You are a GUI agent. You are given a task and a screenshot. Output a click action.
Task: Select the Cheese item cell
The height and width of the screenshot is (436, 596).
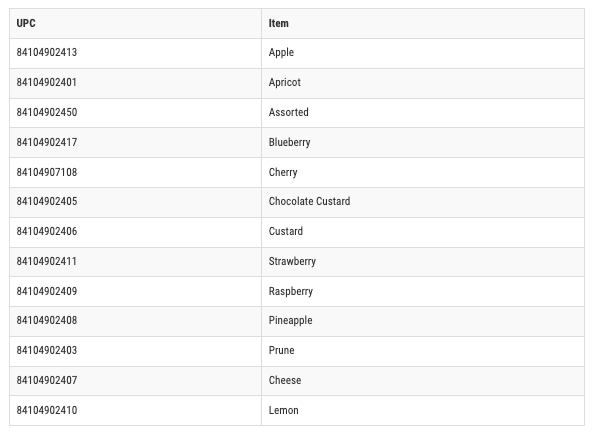[423, 381]
